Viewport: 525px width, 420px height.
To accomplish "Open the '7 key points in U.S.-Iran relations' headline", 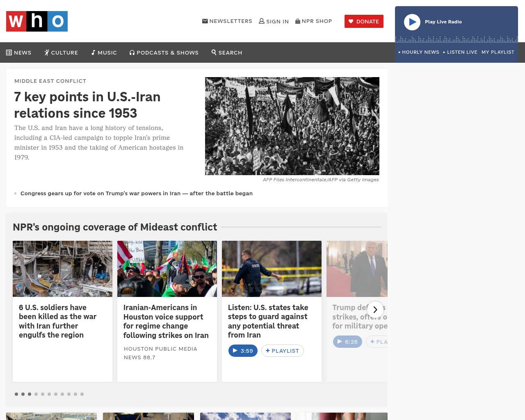I will tap(87, 105).
